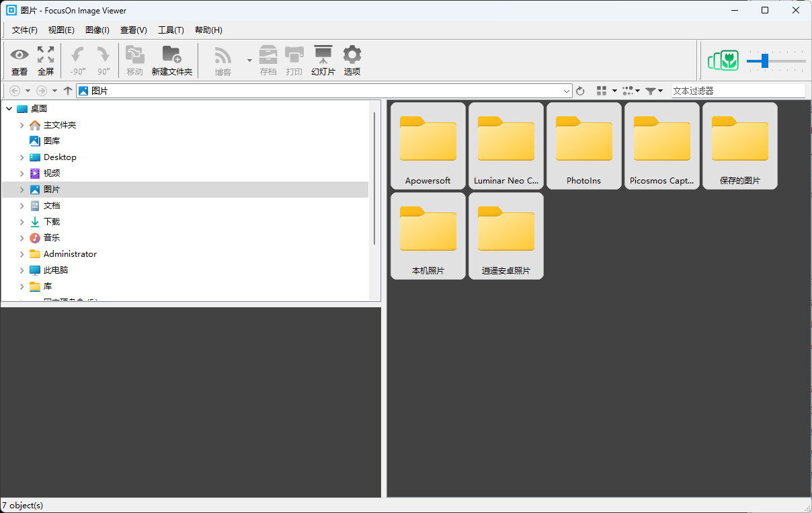Start the 幻灯片 slideshow
This screenshot has height=513, width=812.
(x=323, y=61)
